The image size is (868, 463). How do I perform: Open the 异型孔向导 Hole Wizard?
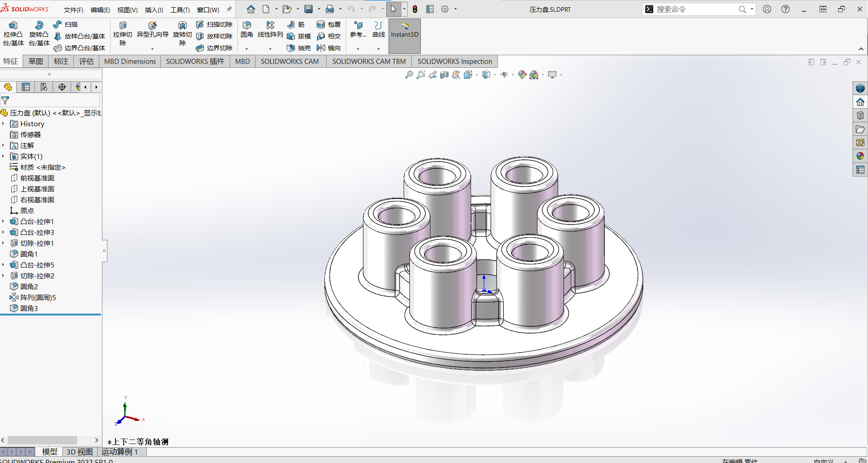coord(152,30)
